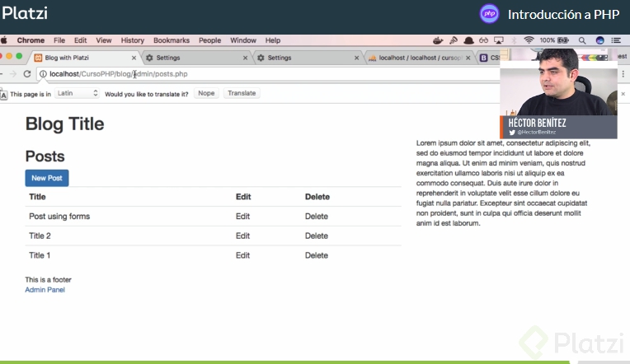Click the phpMyAdmin localhost tab favicon
Viewport: 630px width, 364px height.
click(x=373, y=58)
